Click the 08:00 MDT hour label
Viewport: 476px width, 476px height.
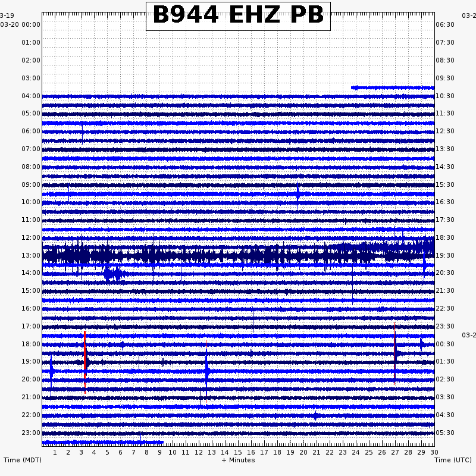pos(31,167)
